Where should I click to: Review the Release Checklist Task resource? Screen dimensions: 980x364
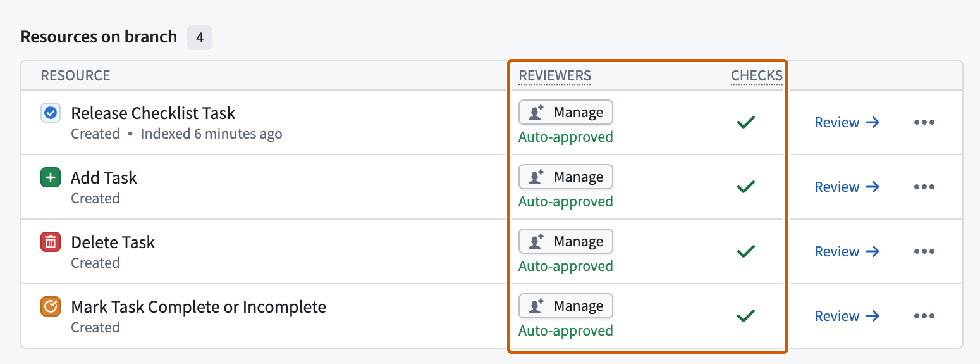(847, 122)
